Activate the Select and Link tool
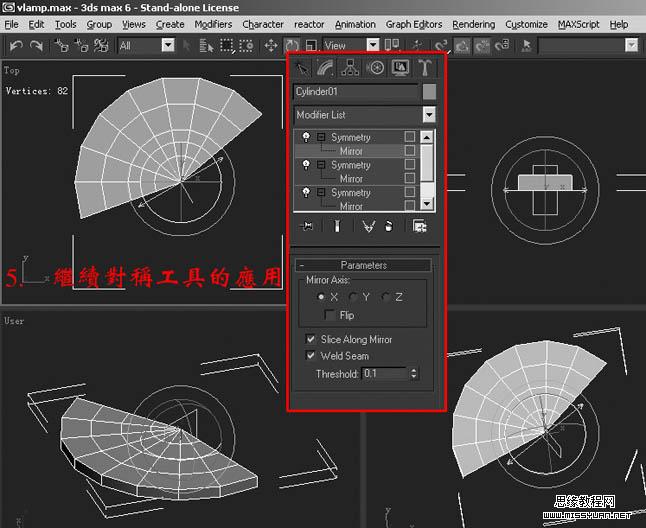The height and width of the screenshot is (528, 646). [61, 45]
